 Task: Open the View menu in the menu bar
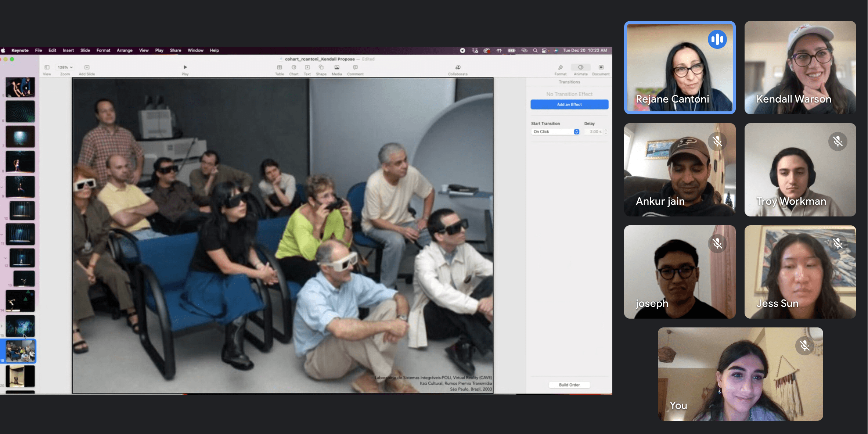pos(144,50)
